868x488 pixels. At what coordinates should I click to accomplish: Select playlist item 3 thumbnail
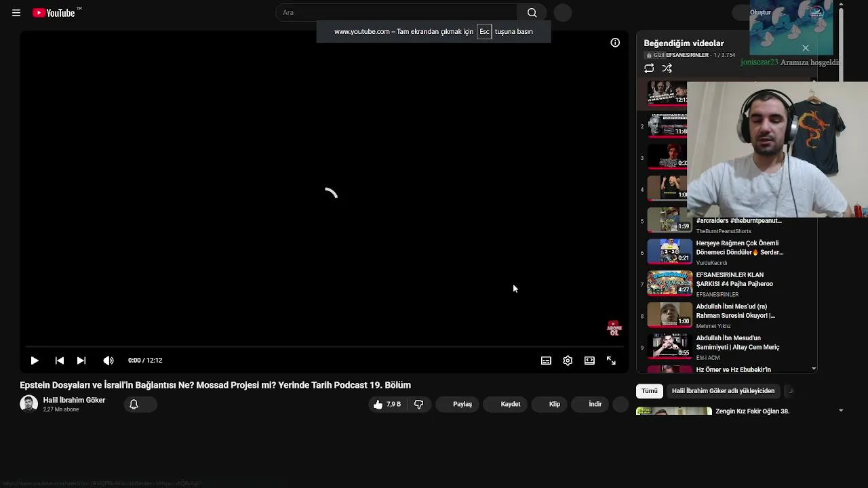pyautogui.click(x=667, y=157)
